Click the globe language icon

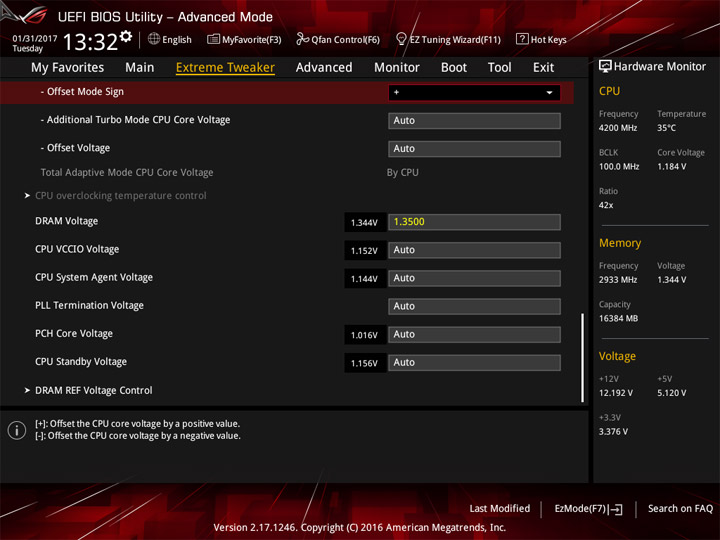pos(154,39)
